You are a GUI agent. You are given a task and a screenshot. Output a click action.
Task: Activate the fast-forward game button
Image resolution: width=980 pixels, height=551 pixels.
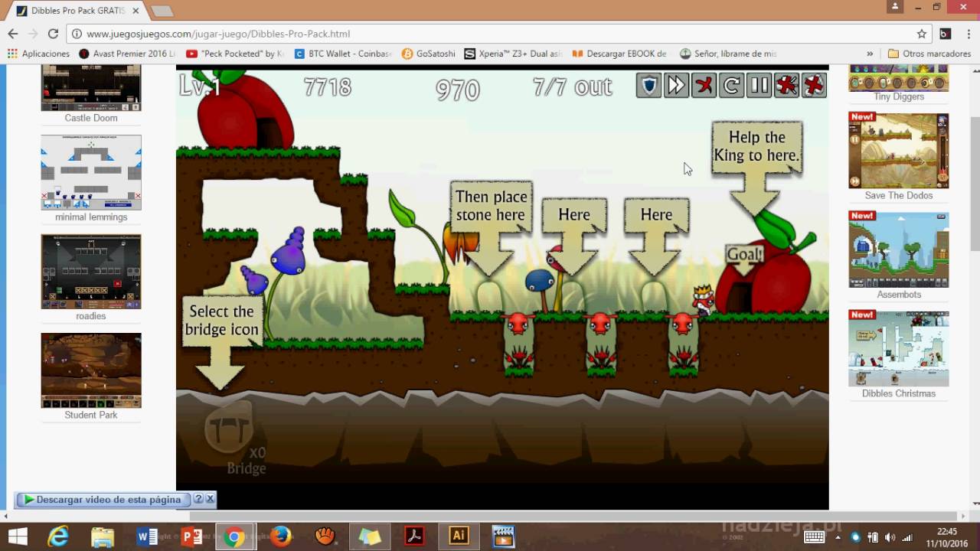point(676,86)
